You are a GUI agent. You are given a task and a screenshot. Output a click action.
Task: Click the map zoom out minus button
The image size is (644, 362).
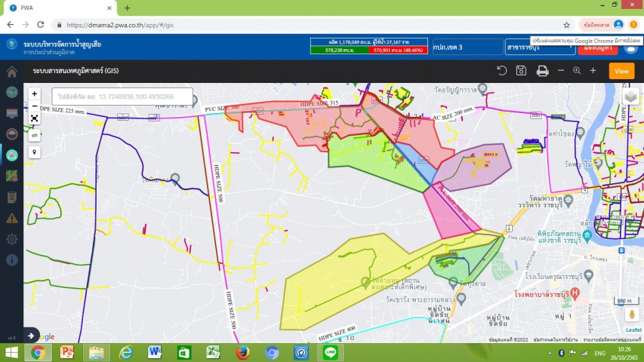click(x=35, y=106)
